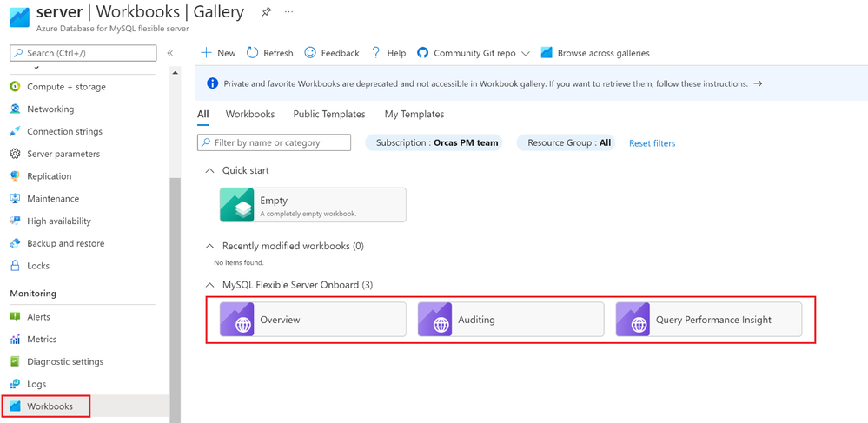Click 'Azure Database for MySQL flexible server' subtitle
The height and width of the screenshot is (423, 868).
click(x=112, y=29)
